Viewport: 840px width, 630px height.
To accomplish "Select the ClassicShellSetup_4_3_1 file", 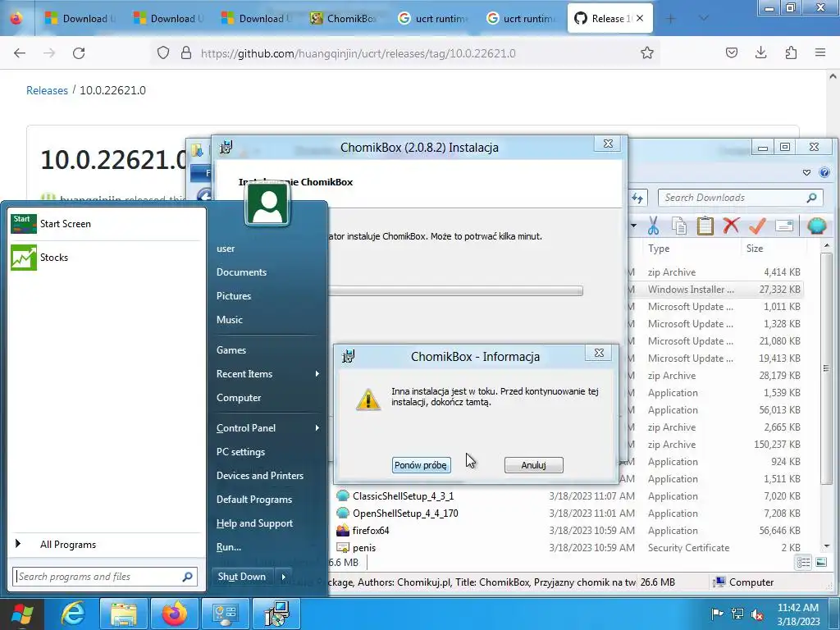I will point(403,496).
